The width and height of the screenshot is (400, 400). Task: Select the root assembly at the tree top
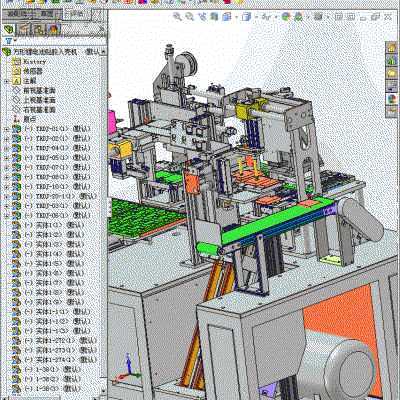click(x=51, y=52)
